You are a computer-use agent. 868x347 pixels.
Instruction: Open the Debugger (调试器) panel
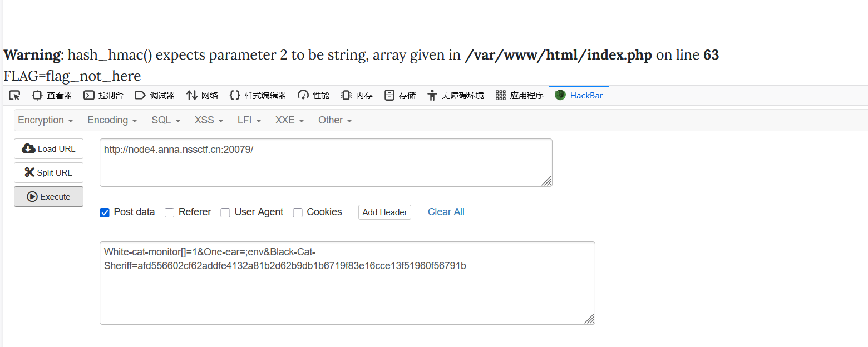(155, 95)
